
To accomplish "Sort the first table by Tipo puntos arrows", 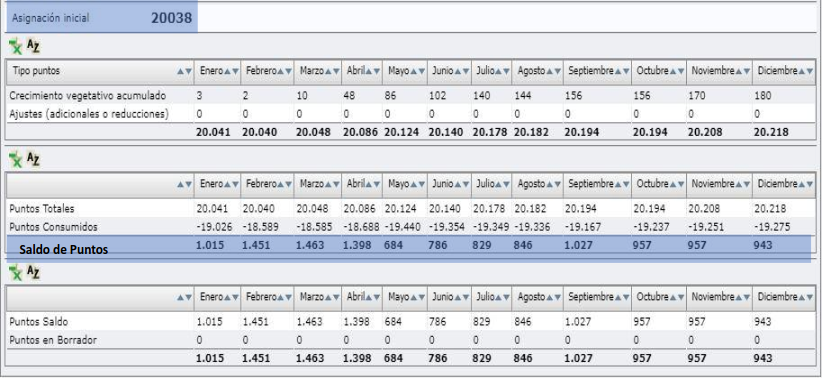I will click(x=184, y=71).
